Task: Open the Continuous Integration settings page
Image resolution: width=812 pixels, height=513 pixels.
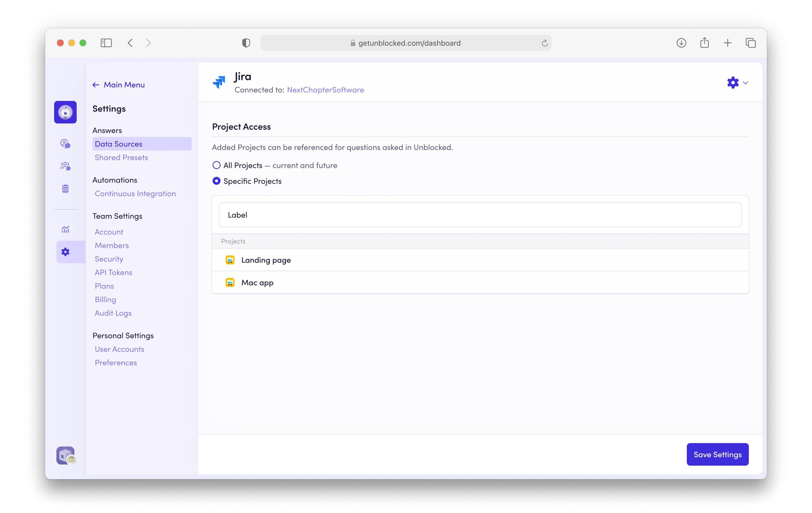Action: [x=135, y=193]
